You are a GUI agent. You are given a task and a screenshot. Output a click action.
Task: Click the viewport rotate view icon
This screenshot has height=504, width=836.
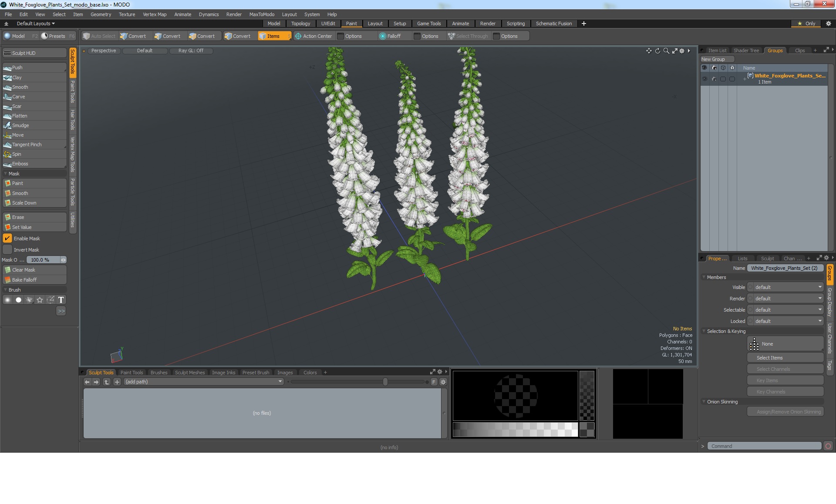[x=657, y=51]
